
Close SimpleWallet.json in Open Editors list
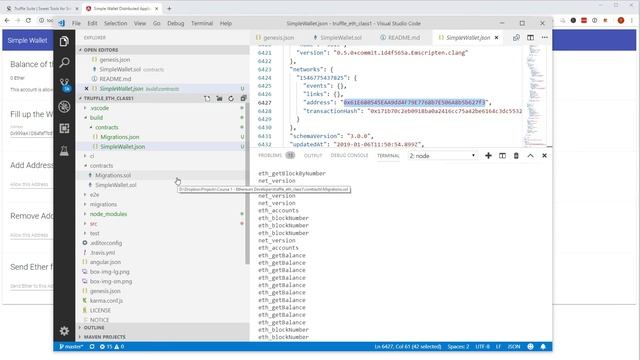[86, 89]
